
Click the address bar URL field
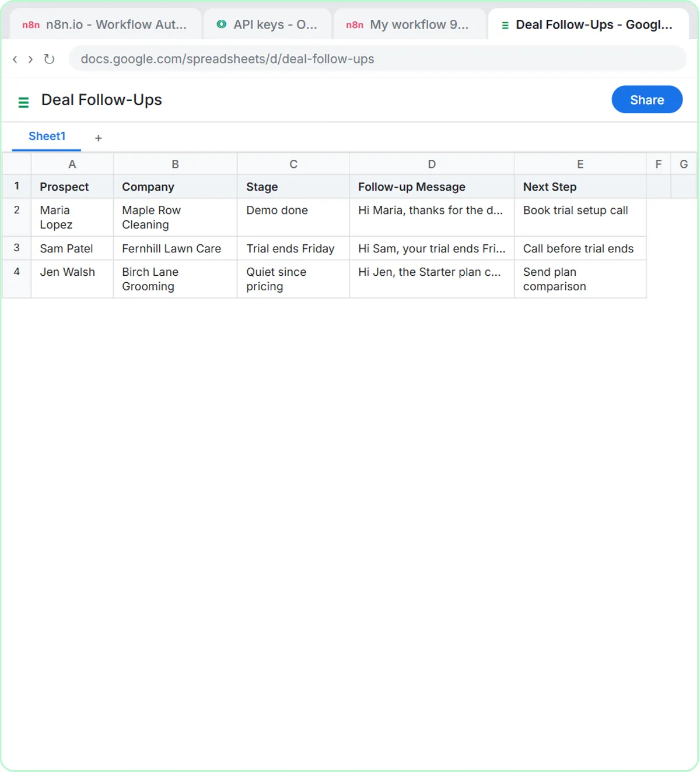click(377, 59)
